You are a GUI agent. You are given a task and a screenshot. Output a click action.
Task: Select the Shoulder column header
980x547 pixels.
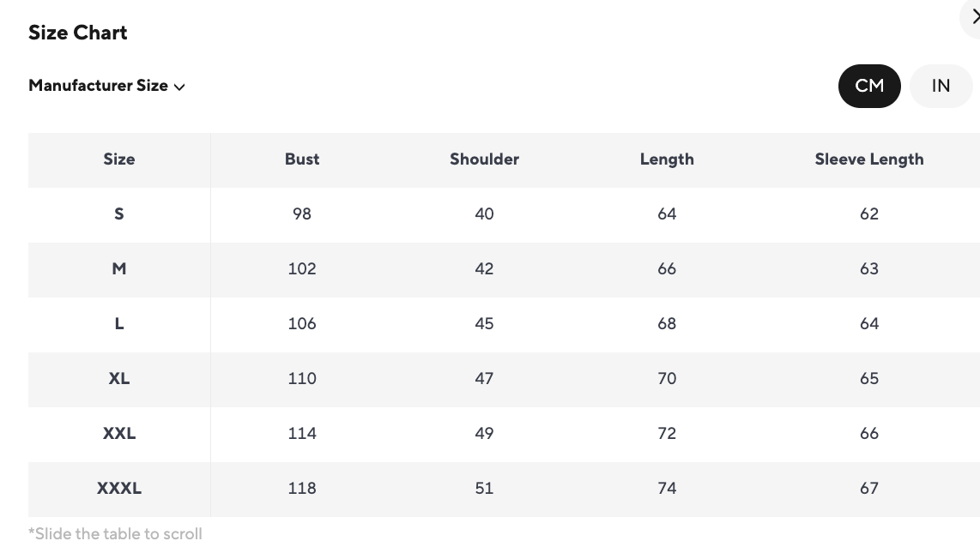(484, 159)
